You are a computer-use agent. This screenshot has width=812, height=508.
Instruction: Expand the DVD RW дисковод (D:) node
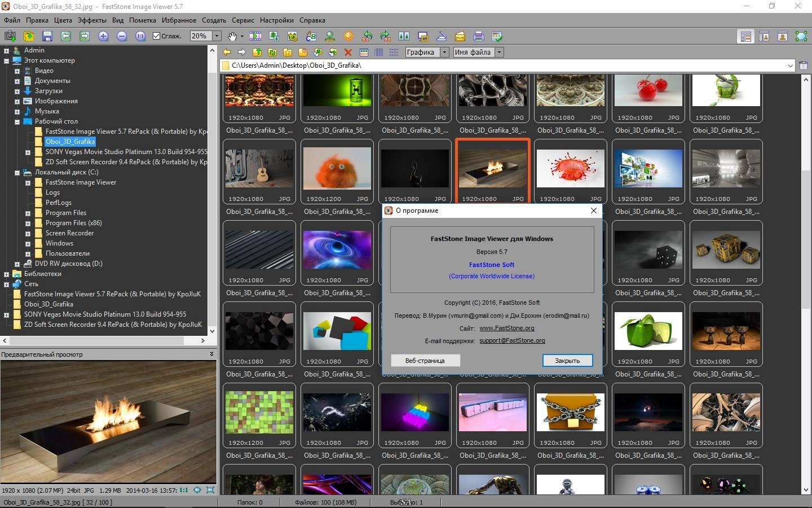[x=17, y=264]
